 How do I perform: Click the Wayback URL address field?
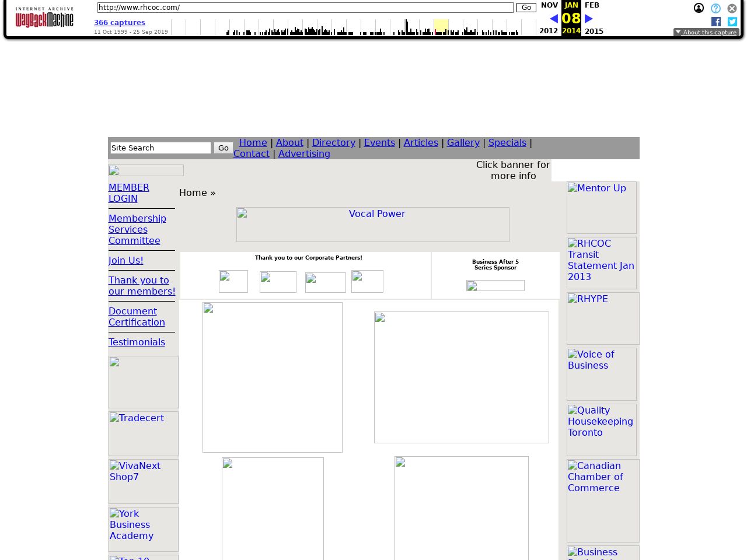(x=305, y=8)
